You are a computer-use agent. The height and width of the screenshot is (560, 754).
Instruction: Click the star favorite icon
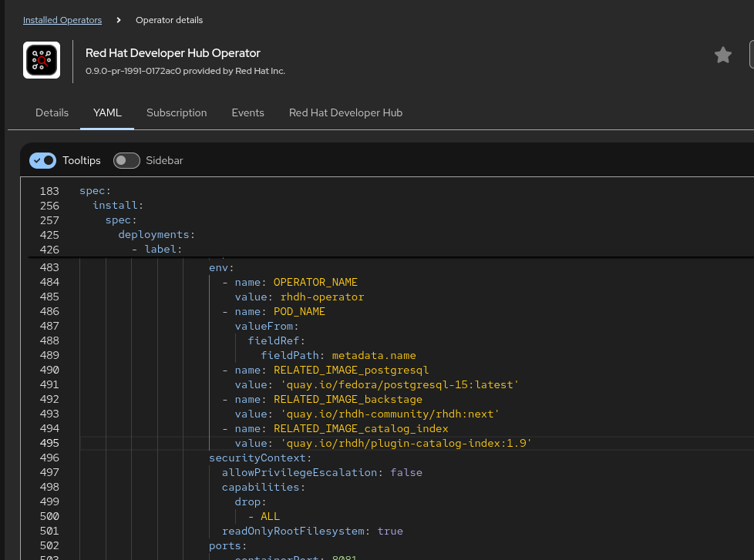click(722, 55)
